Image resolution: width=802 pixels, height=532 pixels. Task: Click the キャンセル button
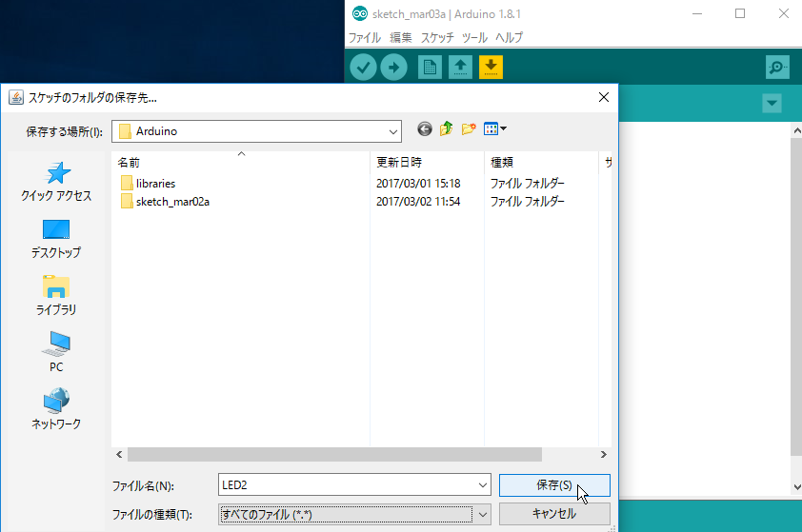[x=554, y=514]
